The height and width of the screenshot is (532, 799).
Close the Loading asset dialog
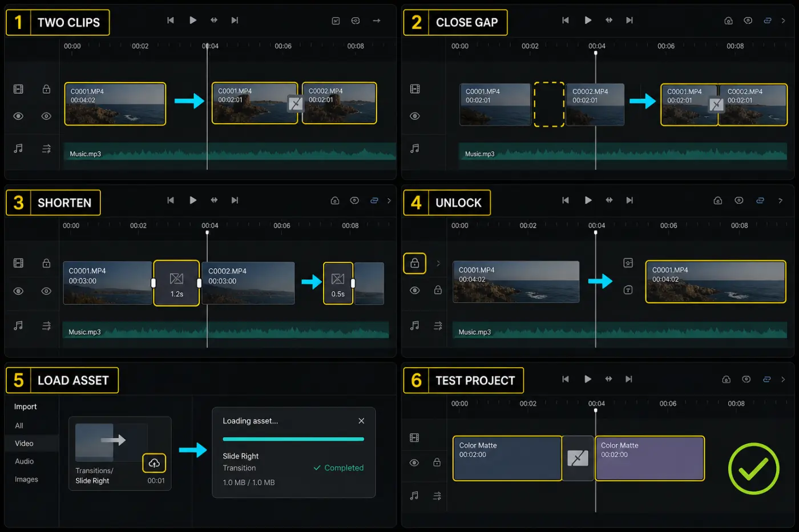(x=361, y=421)
